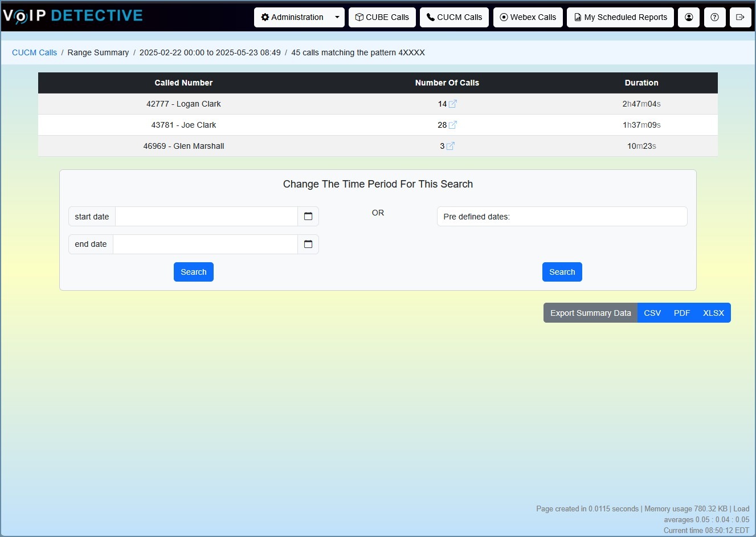This screenshot has height=537, width=756.
Task: Select the row 46969 - Glen Marshall
Action: coord(378,146)
